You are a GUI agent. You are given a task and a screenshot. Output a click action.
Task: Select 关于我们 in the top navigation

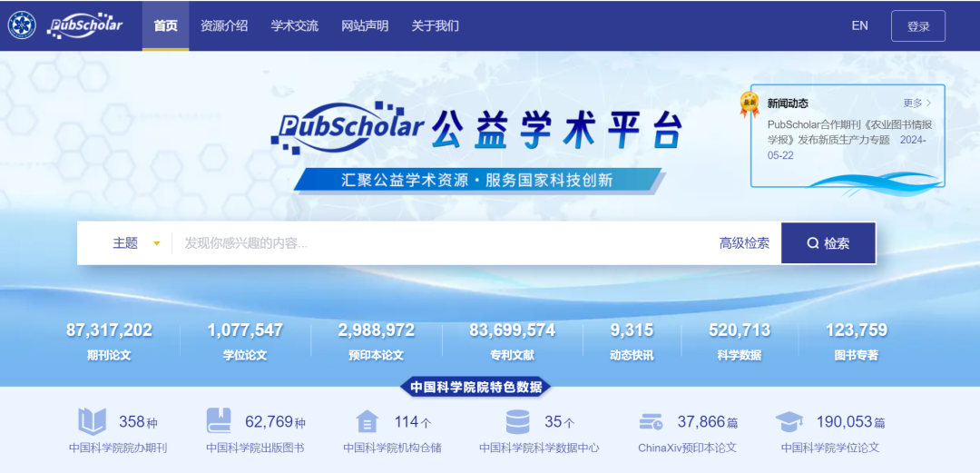point(435,25)
